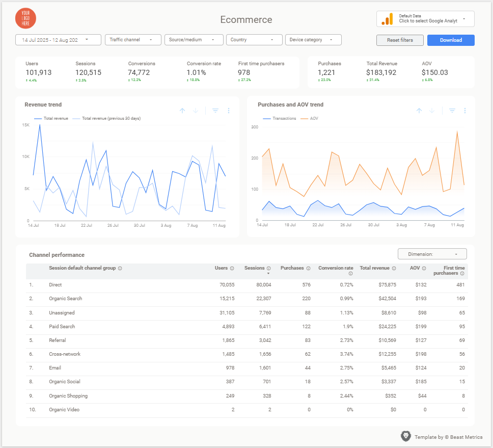The image size is (493, 448).
Task: Select the Email channel row
Action: pyautogui.click(x=247, y=368)
